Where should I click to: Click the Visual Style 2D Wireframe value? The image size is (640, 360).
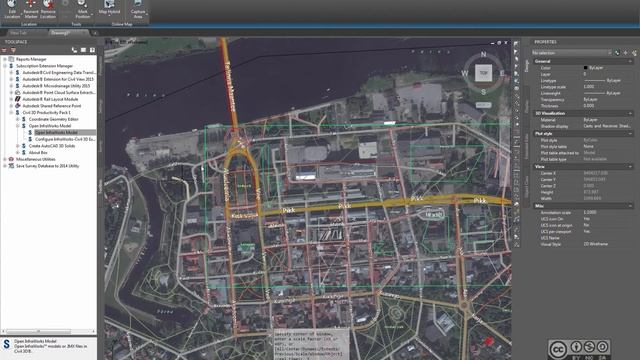click(596, 244)
